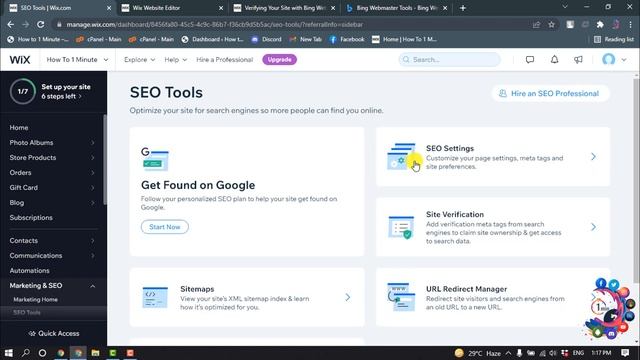Click the URL Redirect Manager icon
640x360 pixels.
tap(401, 297)
